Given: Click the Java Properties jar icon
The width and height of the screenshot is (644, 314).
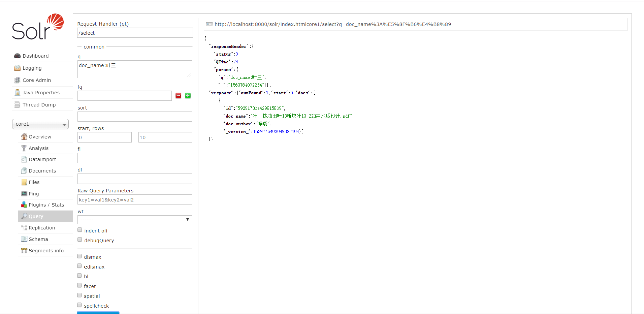Looking at the screenshot, I should (18, 93).
